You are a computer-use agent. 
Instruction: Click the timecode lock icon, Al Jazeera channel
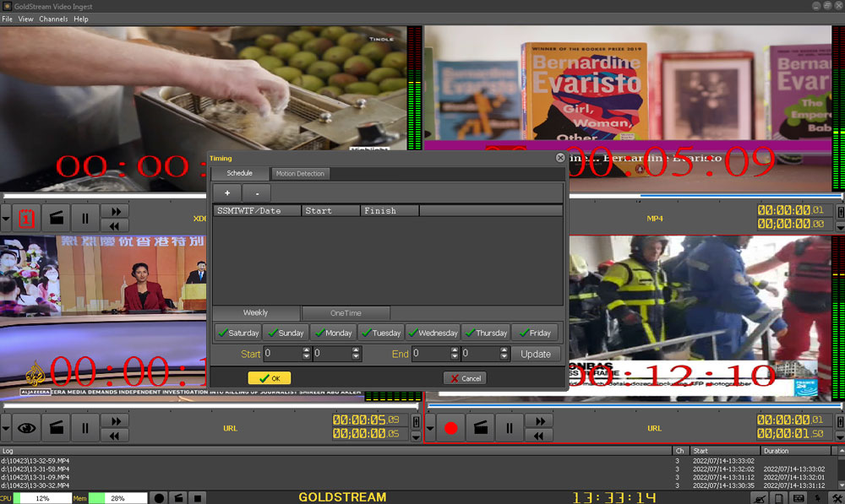pyautogui.click(x=416, y=421)
